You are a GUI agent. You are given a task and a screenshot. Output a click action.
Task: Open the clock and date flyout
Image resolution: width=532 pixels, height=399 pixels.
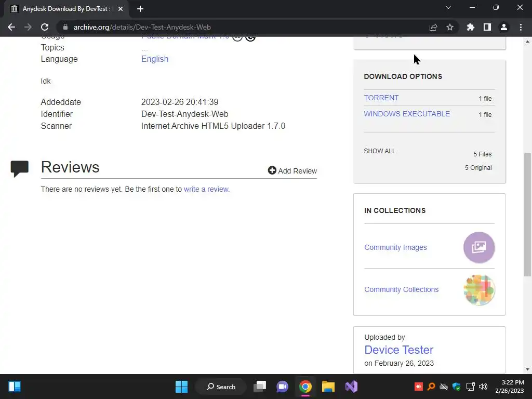509,387
